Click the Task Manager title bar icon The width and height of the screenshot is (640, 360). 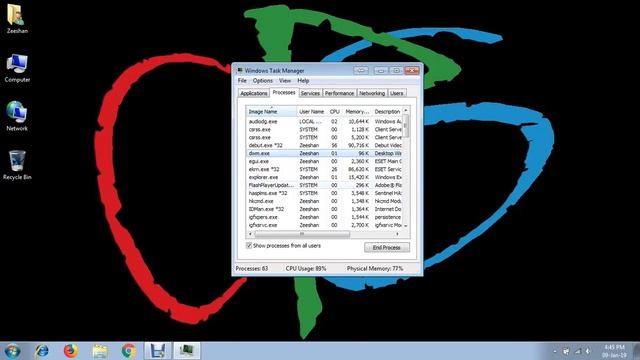pos(240,71)
